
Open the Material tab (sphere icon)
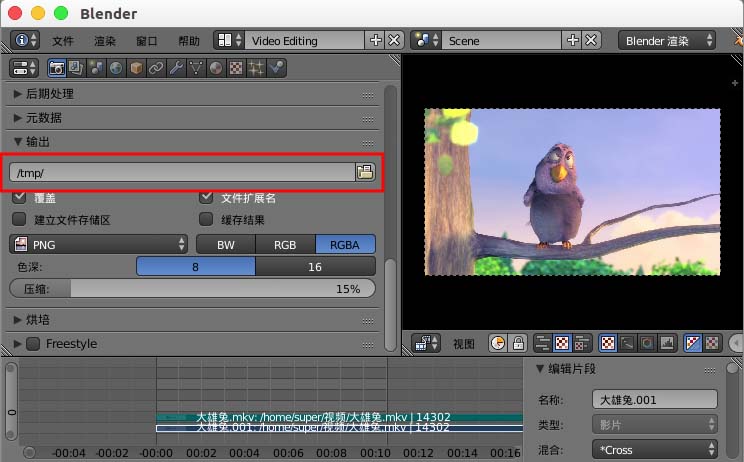click(x=216, y=68)
